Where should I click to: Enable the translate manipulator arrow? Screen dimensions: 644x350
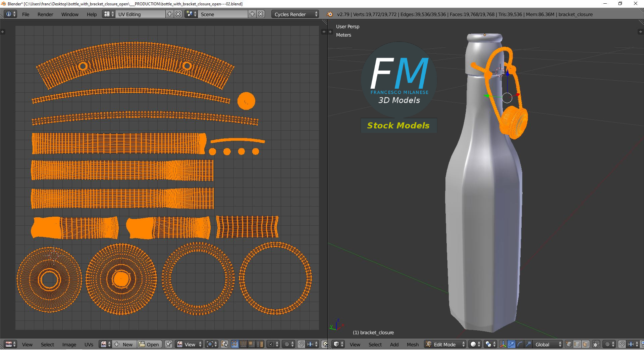pos(512,344)
